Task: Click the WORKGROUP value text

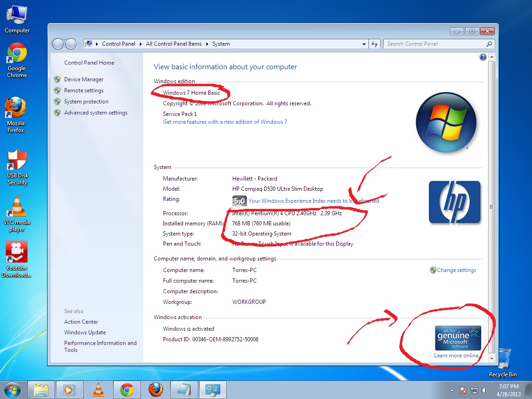Action: tap(249, 302)
